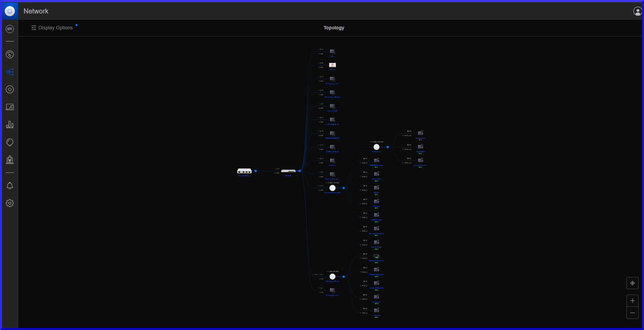Zoom out of the topology map

click(632, 313)
